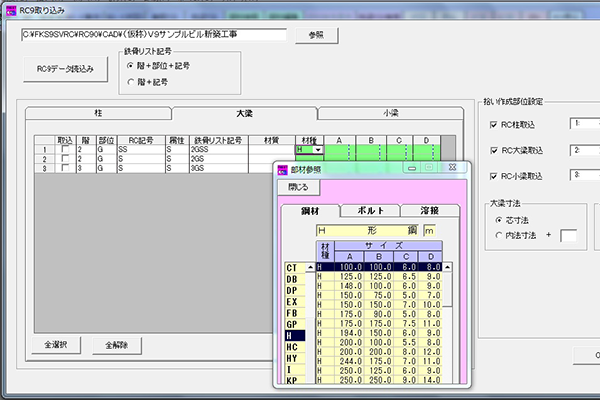Click the input field next to RC柱取込
Image resolution: width=600 pixels, height=400 pixels.
(x=585, y=124)
